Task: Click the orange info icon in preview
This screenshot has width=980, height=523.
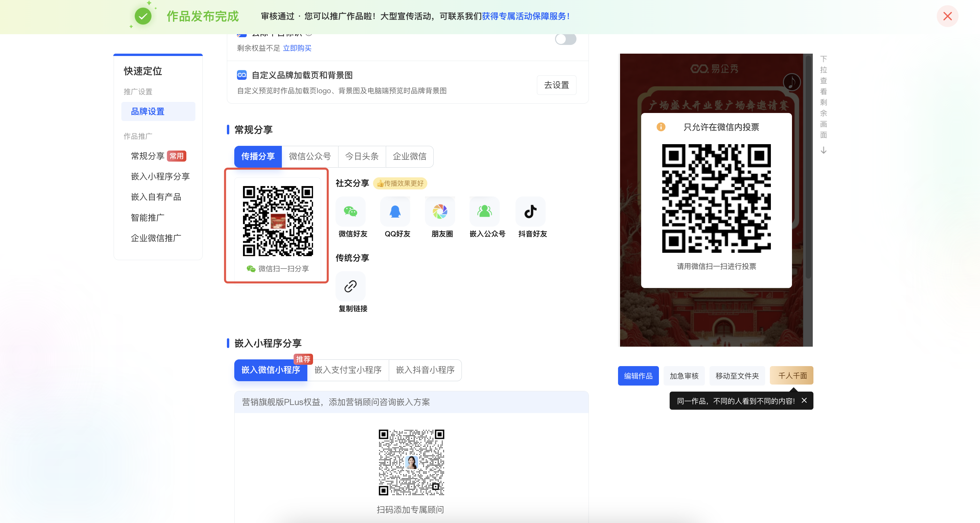Action: click(x=661, y=127)
